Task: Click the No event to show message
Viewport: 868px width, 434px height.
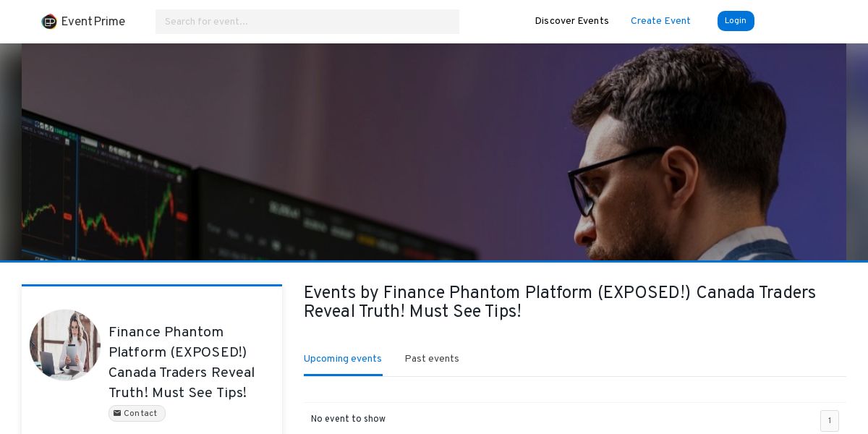Action: pos(348,419)
